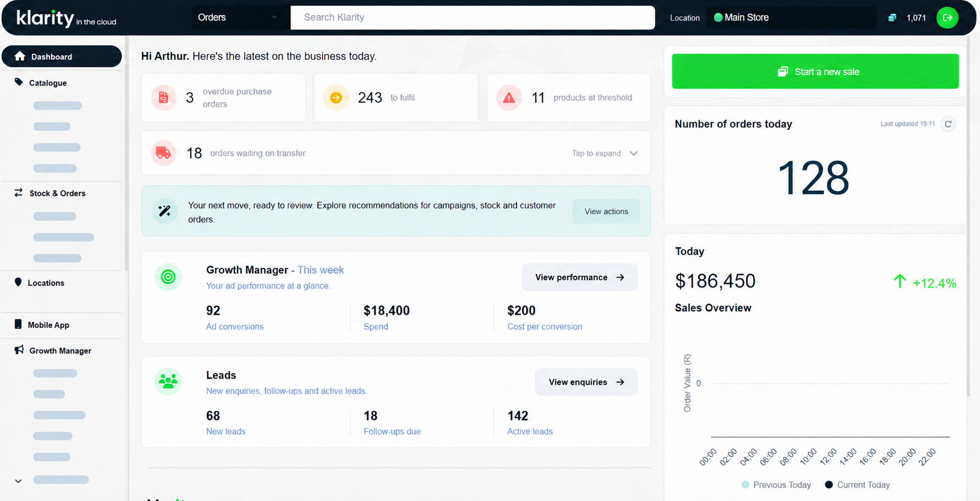980x501 pixels.
Task: Click the Growth Manager target icon
Action: [168, 276]
